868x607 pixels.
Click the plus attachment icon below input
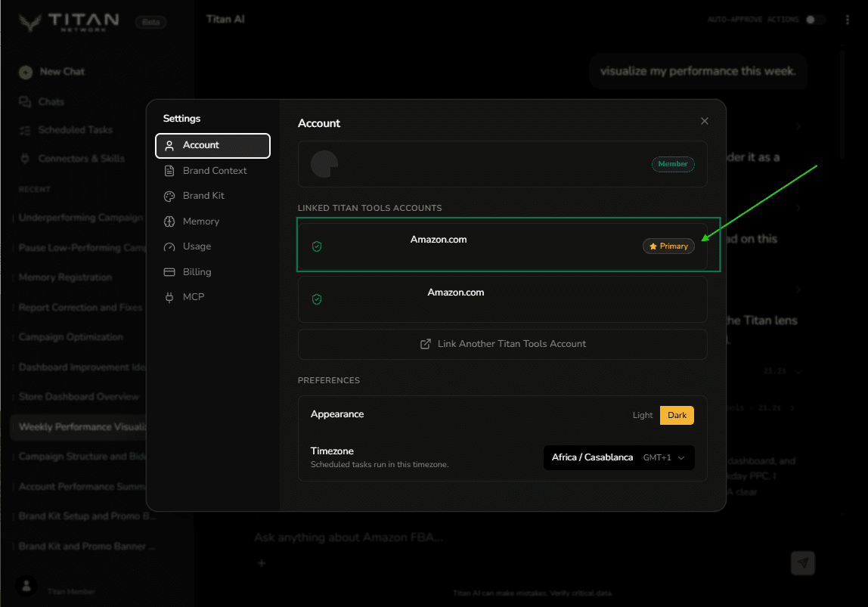point(262,564)
